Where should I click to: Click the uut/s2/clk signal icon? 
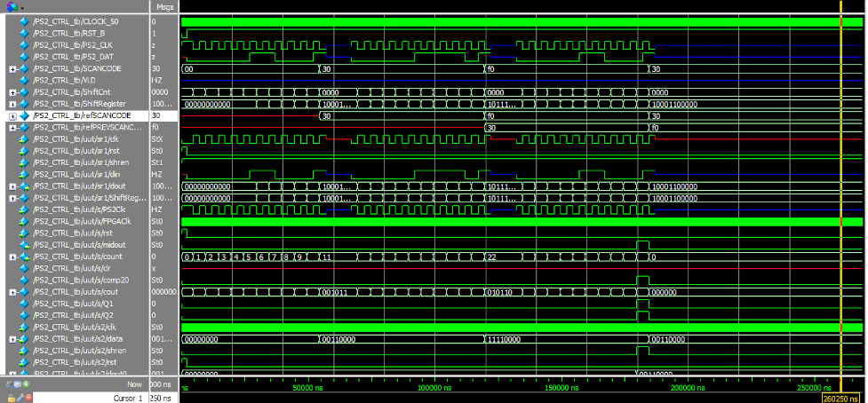coord(24,327)
